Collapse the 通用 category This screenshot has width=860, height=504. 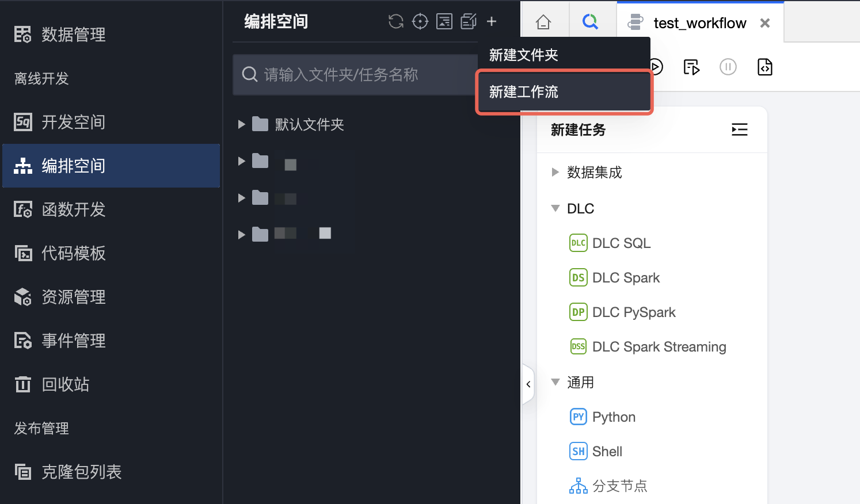click(555, 382)
